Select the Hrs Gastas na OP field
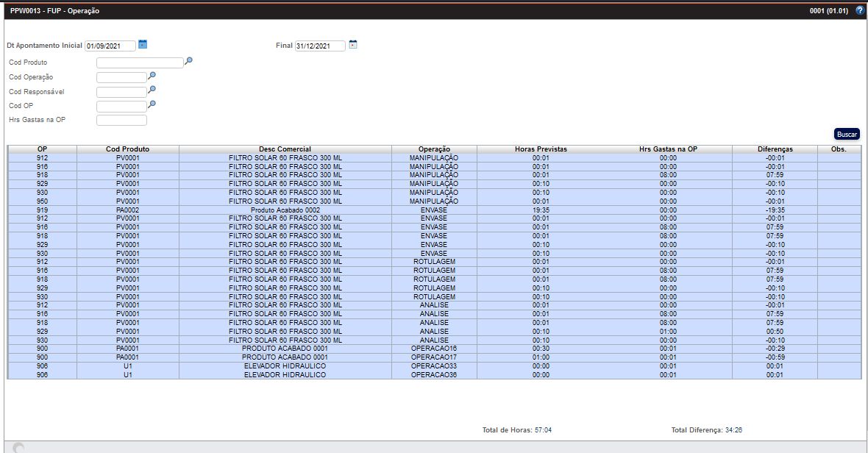This screenshot has width=868, height=453. pos(121,120)
